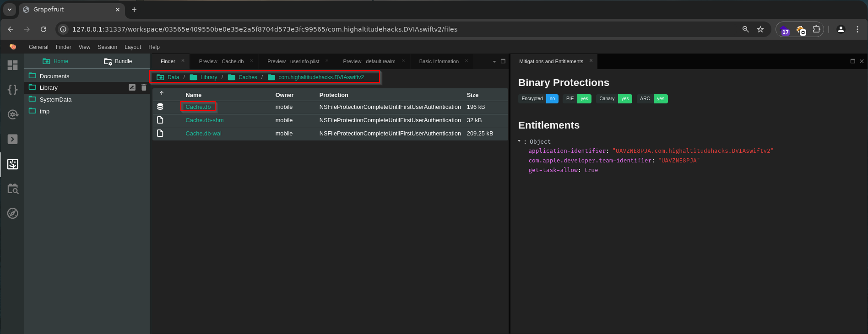Open the Layout menu
The height and width of the screenshot is (334, 868).
[x=133, y=47]
